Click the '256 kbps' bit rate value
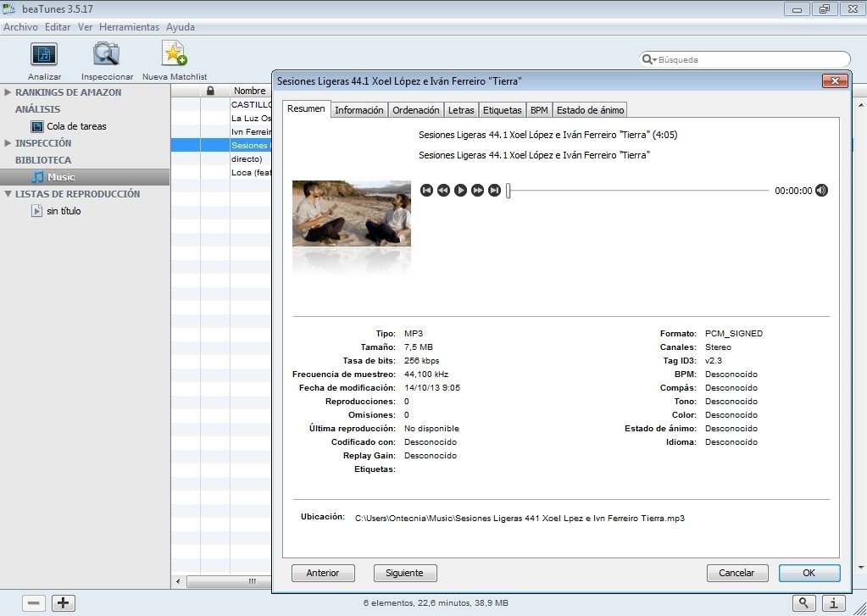This screenshot has width=867, height=616. click(422, 360)
